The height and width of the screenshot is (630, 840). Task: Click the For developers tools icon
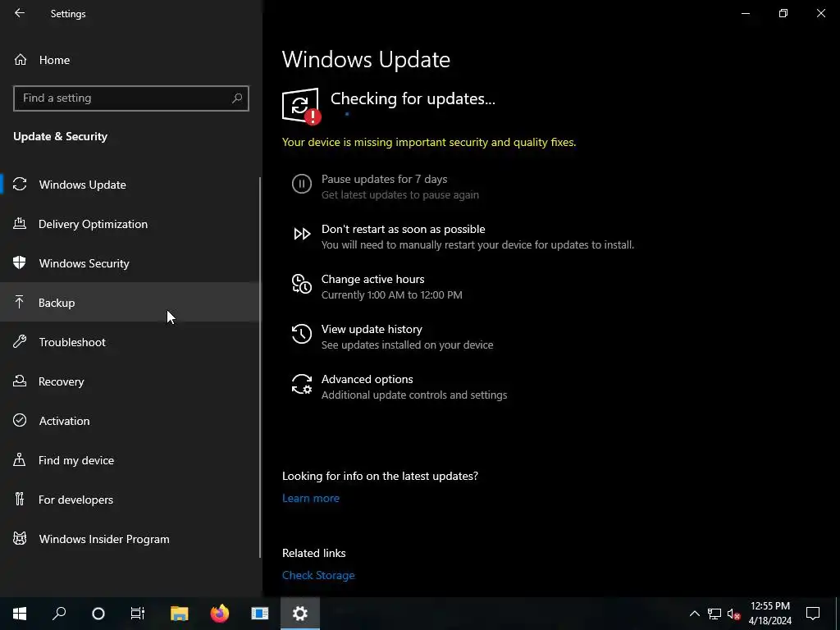[20, 499]
